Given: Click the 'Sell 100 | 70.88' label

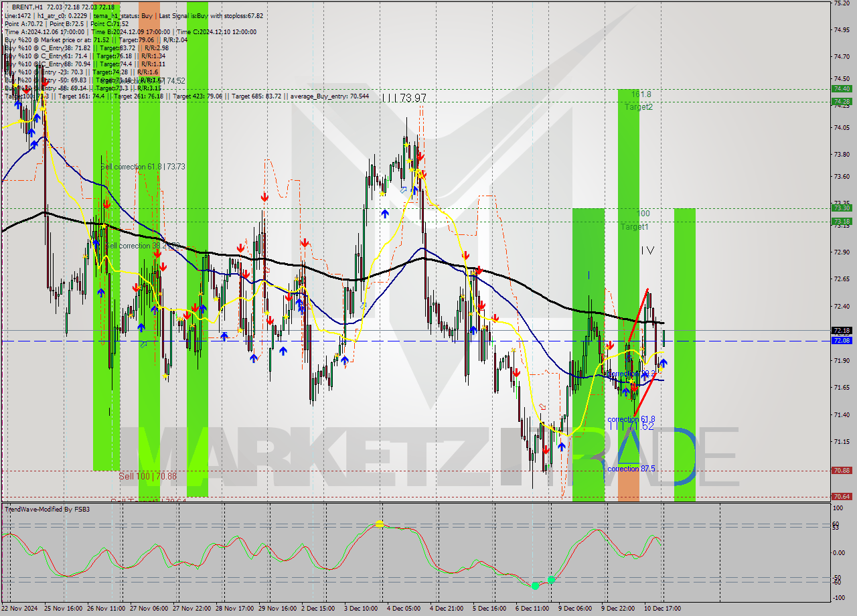Looking at the screenshot, I should [148, 476].
